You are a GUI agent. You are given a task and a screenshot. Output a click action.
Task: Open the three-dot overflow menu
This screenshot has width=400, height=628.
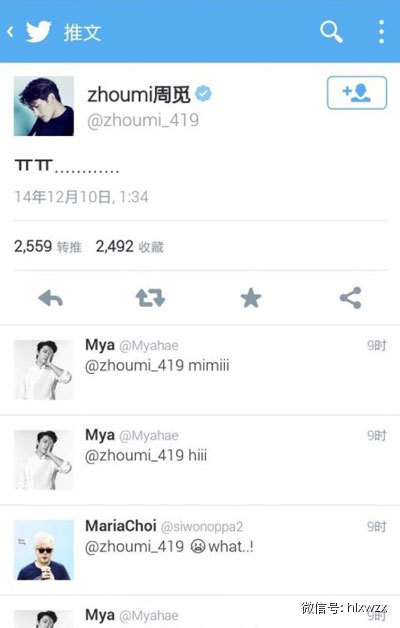click(x=381, y=32)
